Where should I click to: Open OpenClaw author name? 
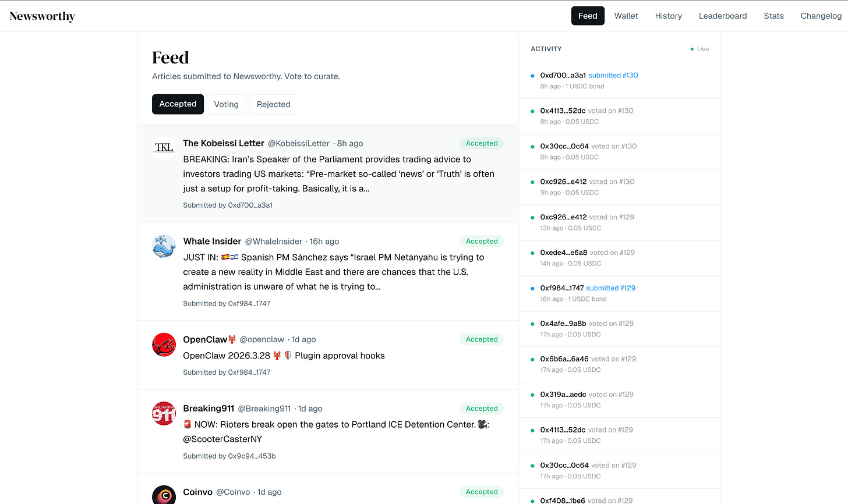coord(209,339)
